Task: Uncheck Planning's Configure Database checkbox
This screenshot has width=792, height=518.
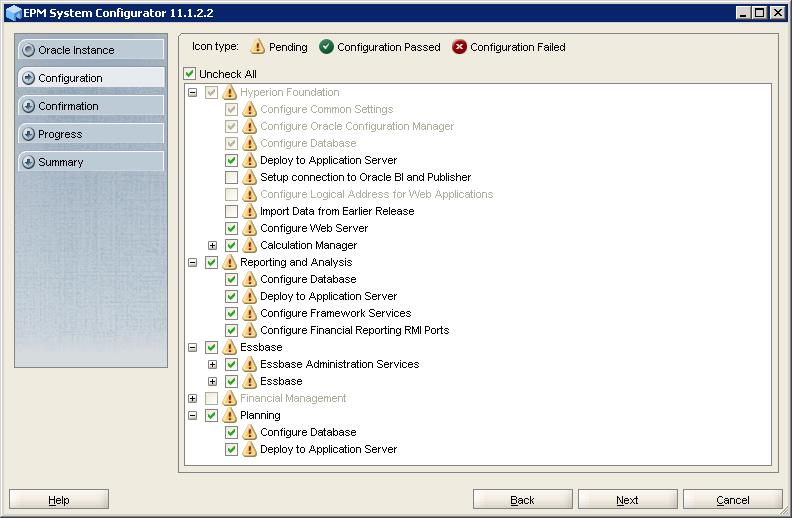Action: (231, 432)
